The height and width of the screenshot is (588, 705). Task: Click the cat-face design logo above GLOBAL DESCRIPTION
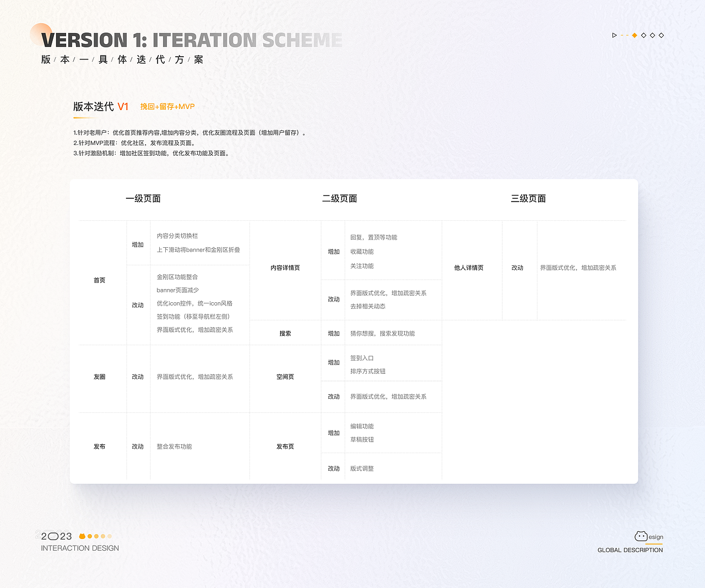641,536
